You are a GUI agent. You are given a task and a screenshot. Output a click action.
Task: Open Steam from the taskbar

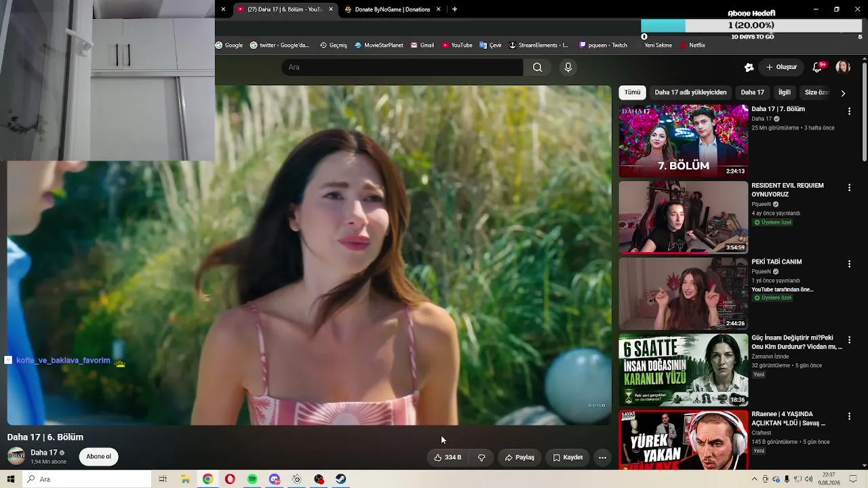point(341,479)
